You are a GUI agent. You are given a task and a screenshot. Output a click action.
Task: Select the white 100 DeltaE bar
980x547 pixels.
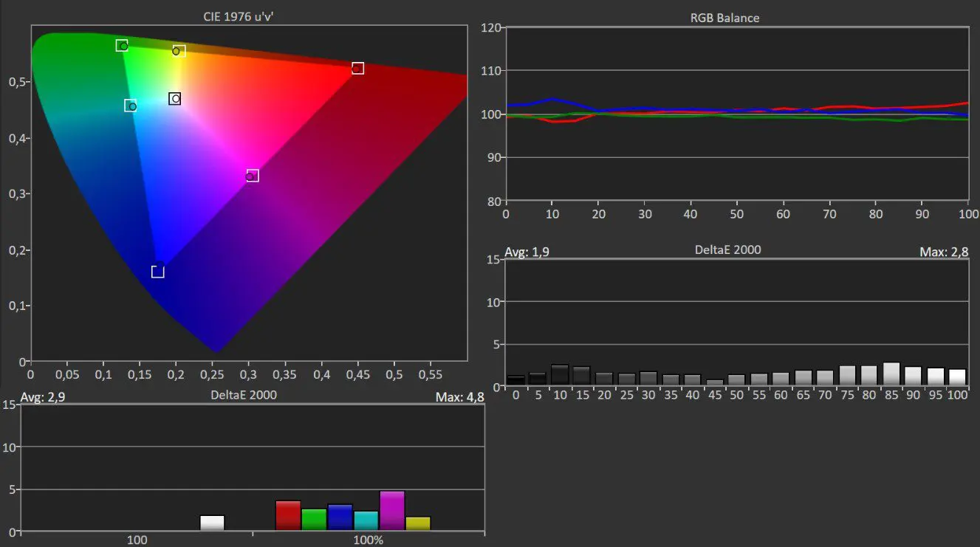[212, 523]
